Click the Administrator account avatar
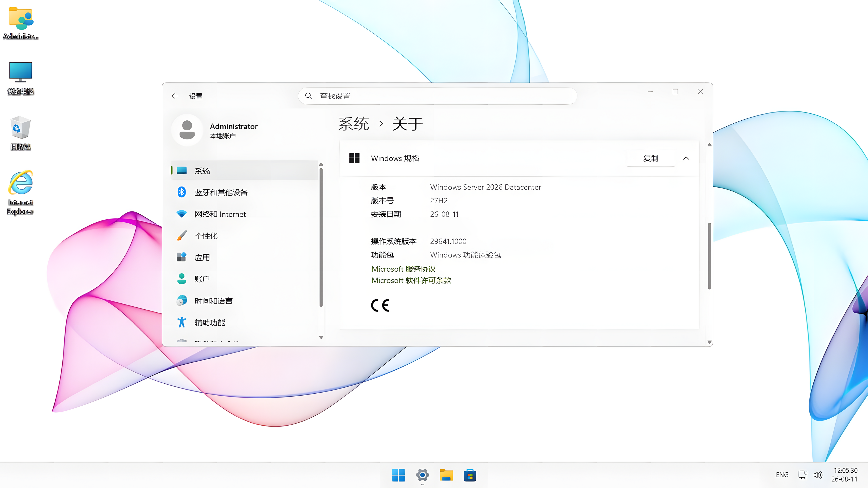The height and width of the screenshot is (488, 868). pyautogui.click(x=187, y=130)
